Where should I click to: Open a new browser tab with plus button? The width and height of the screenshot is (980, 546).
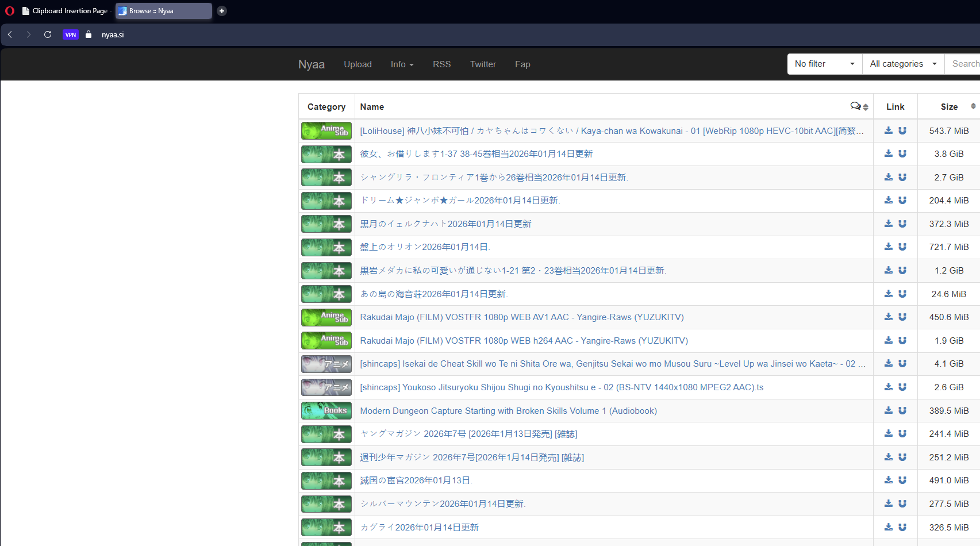click(x=222, y=11)
